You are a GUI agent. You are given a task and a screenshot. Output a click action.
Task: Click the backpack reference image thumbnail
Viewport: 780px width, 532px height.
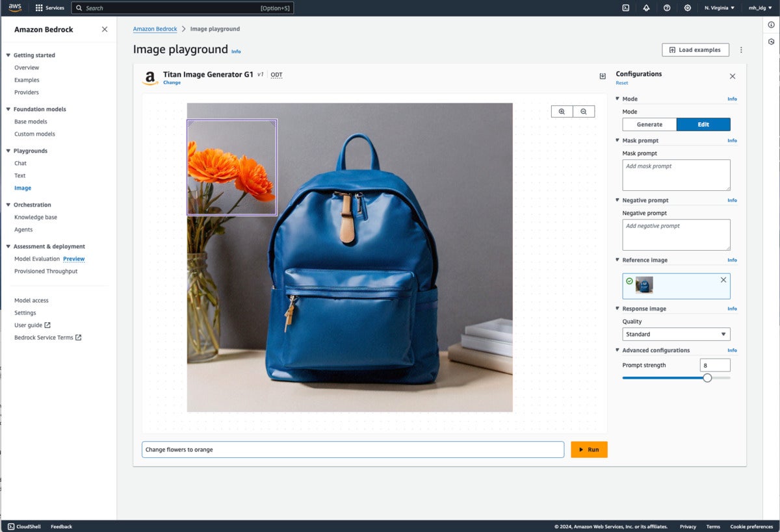tap(644, 285)
